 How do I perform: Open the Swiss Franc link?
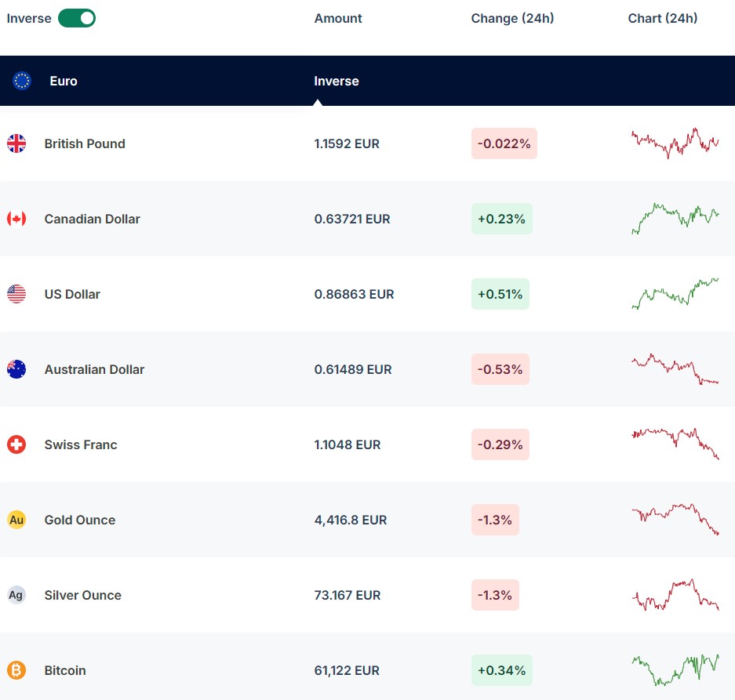click(81, 444)
